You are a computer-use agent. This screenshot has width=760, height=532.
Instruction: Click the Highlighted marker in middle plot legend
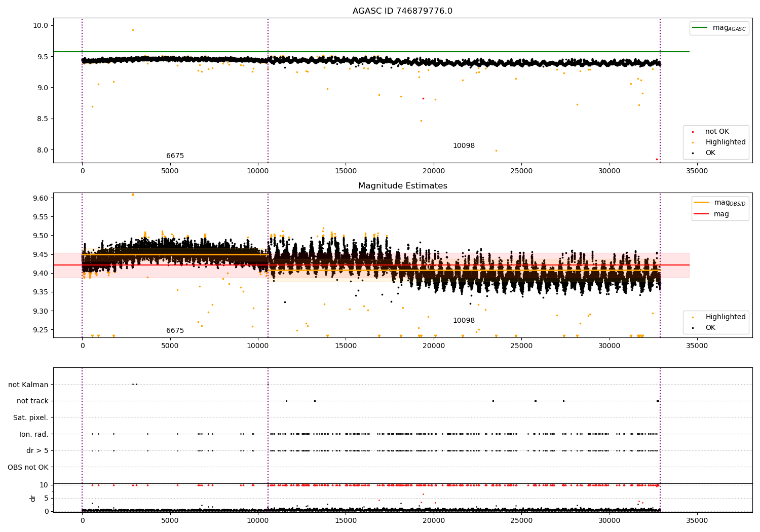pyautogui.click(x=693, y=317)
